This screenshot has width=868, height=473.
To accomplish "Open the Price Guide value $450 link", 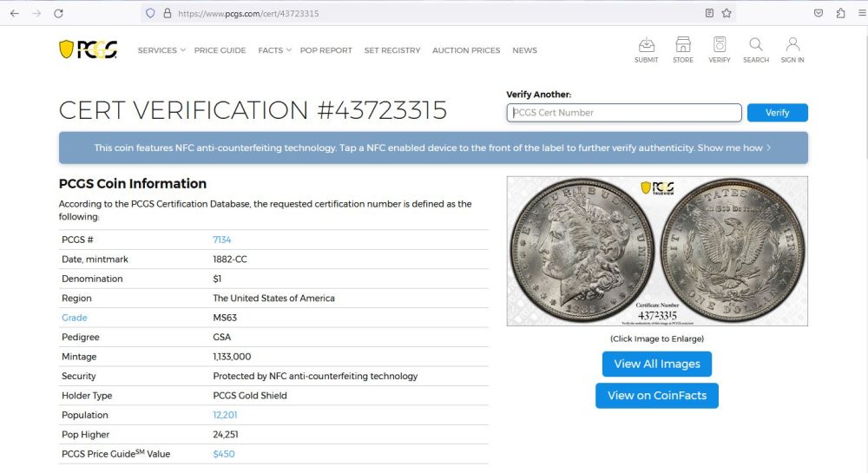I will (224, 454).
